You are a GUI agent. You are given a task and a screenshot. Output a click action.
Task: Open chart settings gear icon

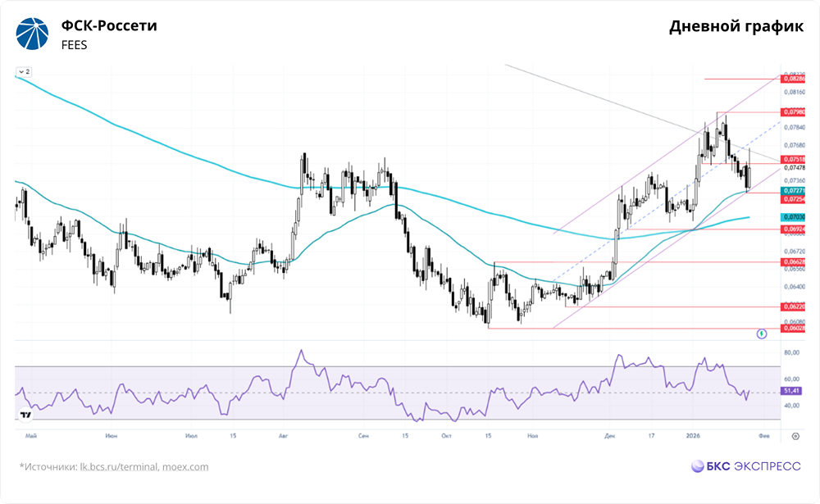point(795,436)
